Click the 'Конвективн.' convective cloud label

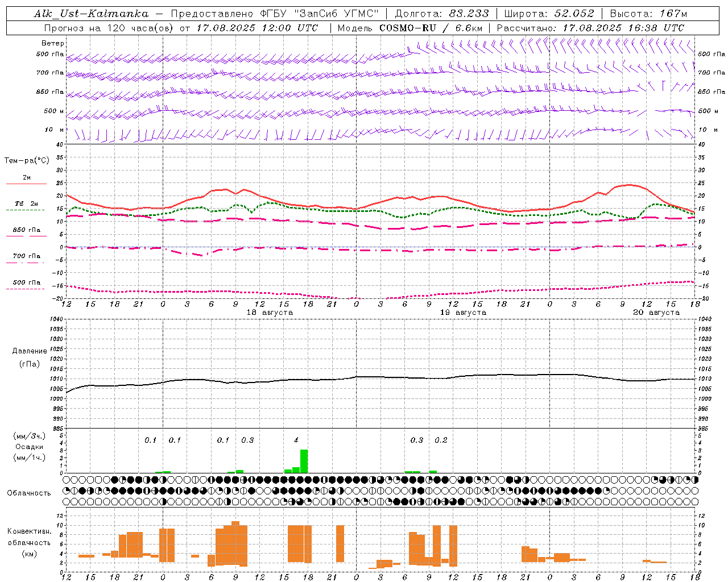pos(29,531)
